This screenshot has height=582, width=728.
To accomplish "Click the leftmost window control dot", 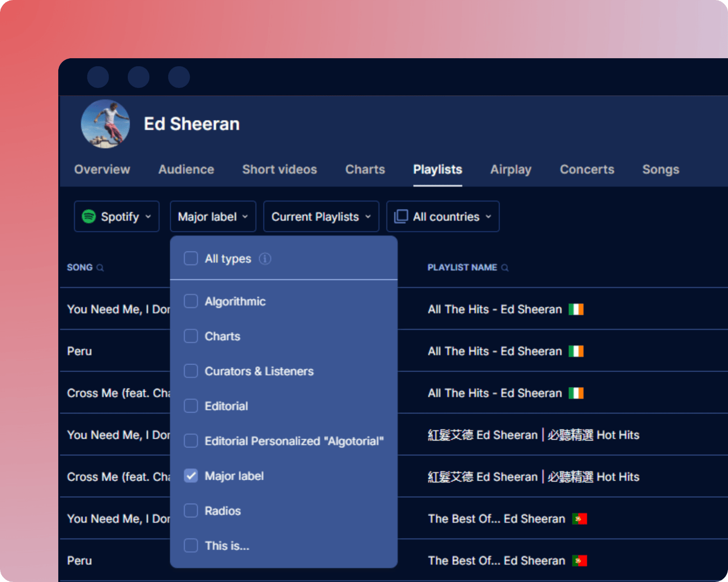I will coord(98,77).
